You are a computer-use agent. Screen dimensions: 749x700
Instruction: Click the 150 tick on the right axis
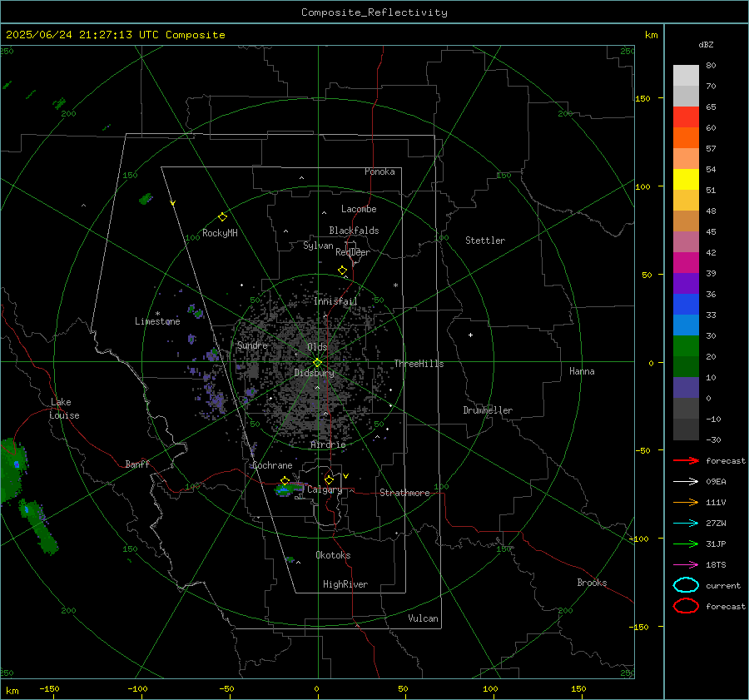(643, 98)
